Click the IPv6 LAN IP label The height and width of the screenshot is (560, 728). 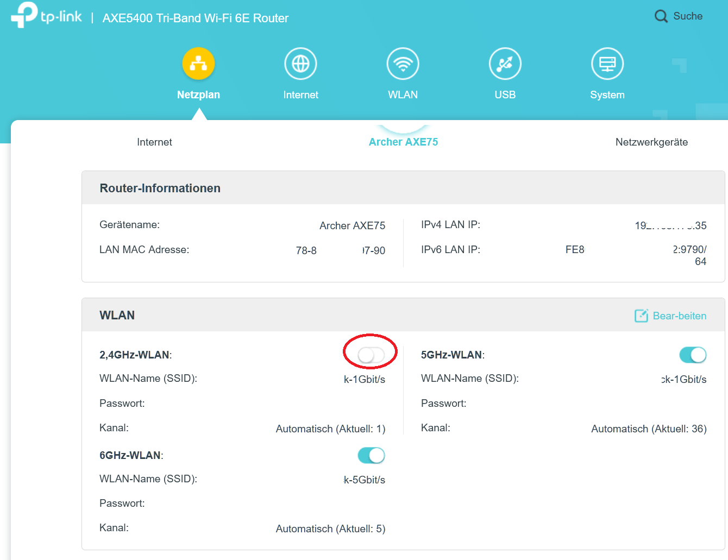click(450, 250)
